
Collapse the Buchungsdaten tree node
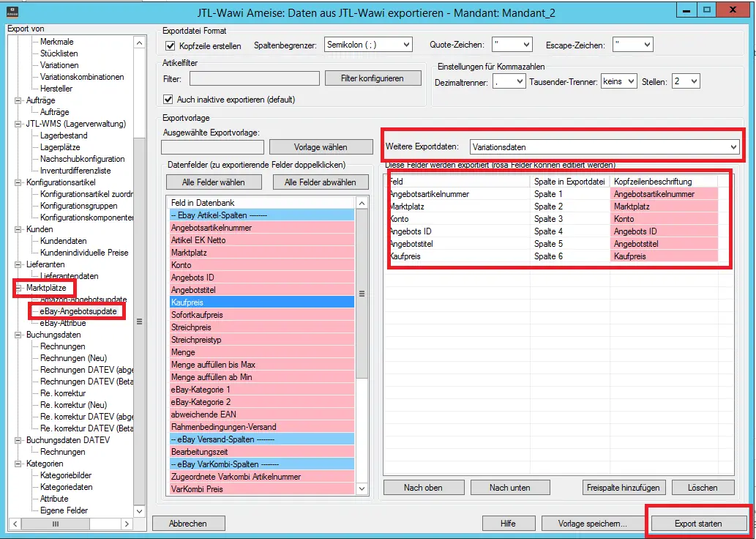pyautogui.click(x=19, y=335)
